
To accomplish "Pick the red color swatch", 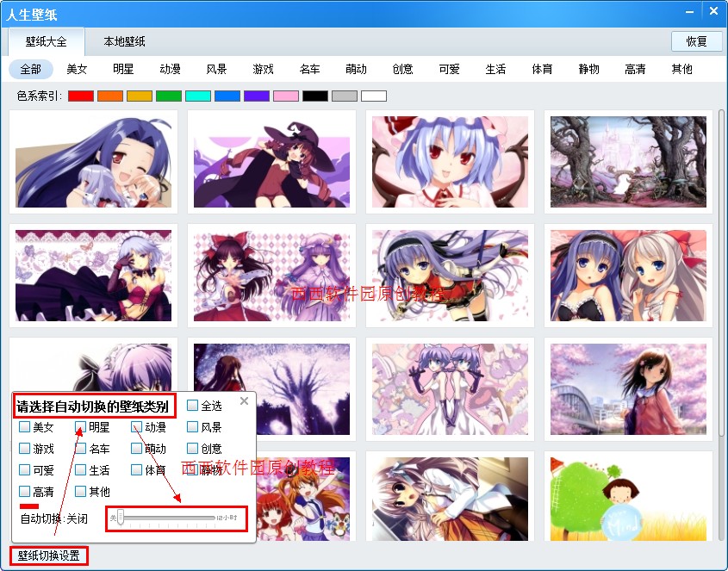I will pos(81,96).
